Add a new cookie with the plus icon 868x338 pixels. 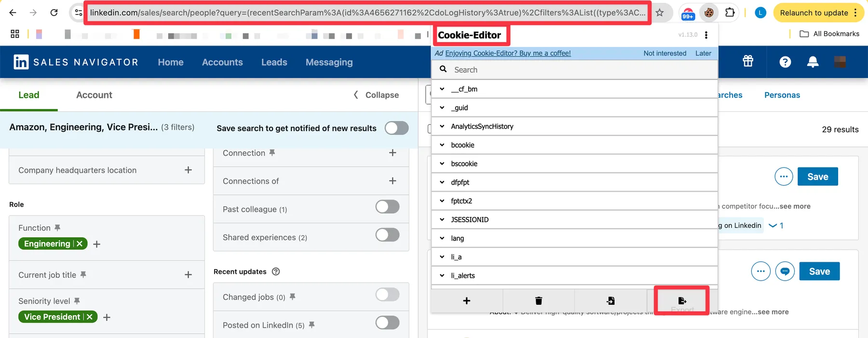click(466, 300)
